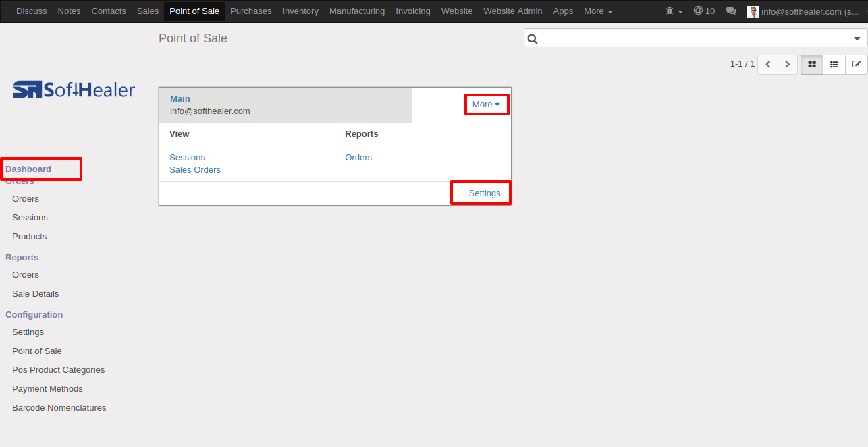Open the Purchases menu

pos(251,11)
